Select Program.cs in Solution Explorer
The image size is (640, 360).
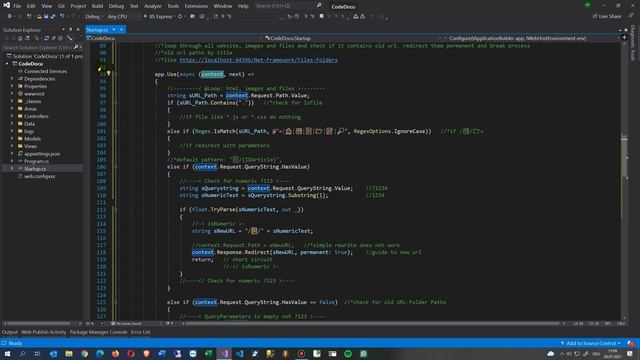(x=36, y=161)
